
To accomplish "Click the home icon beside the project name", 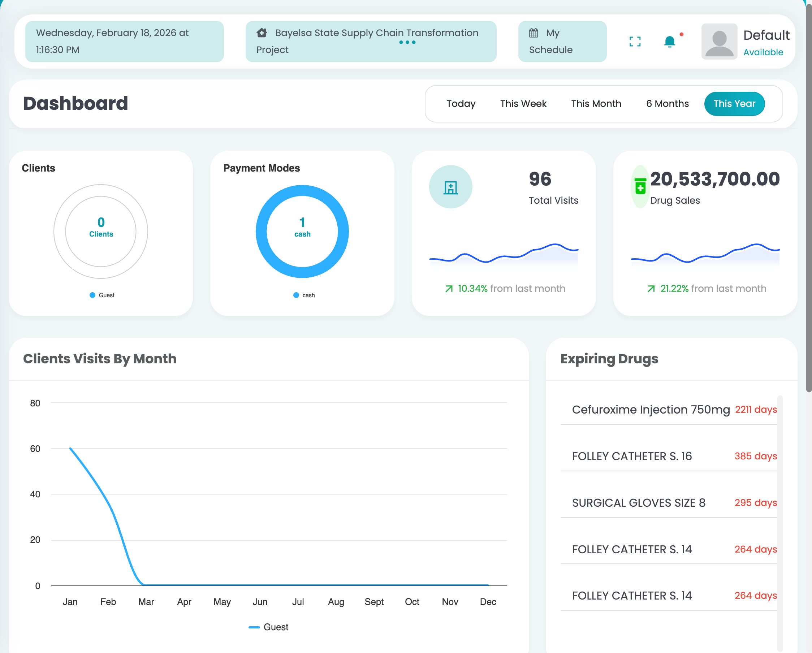I will (x=262, y=33).
